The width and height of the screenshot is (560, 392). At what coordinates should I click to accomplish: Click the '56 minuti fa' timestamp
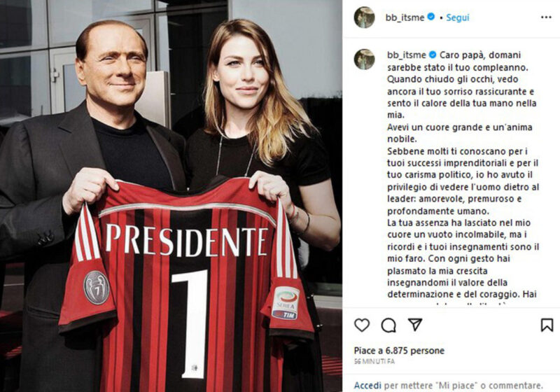(374, 362)
